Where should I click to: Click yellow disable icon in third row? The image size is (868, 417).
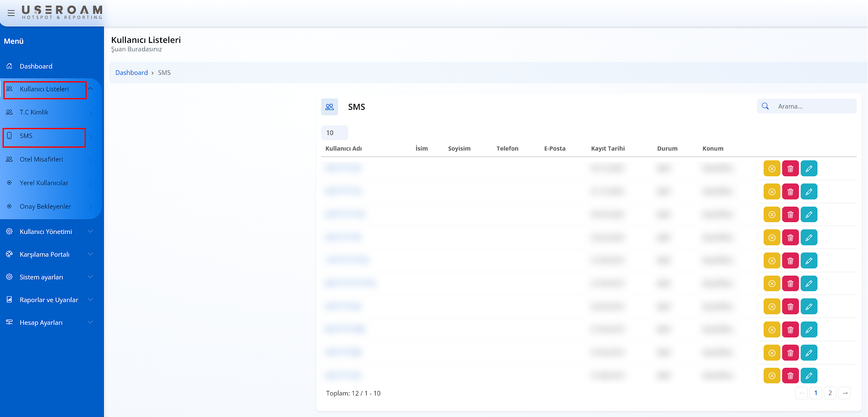(772, 215)
